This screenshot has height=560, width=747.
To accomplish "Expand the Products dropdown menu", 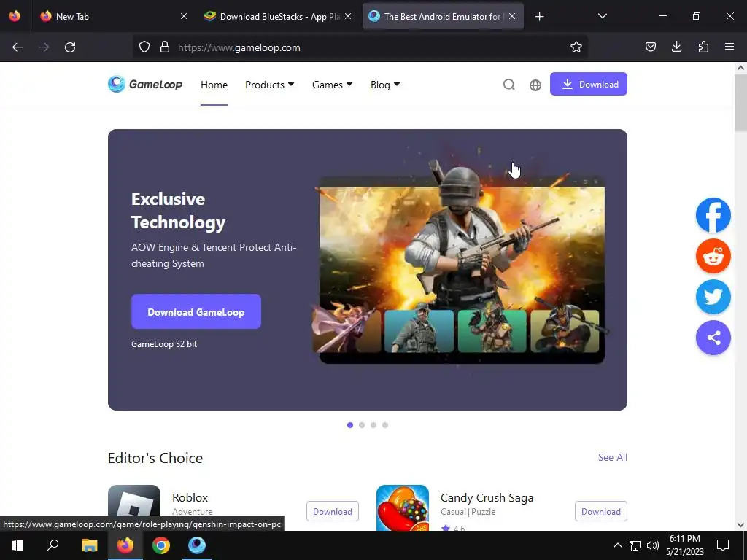I will coord(270,85).
